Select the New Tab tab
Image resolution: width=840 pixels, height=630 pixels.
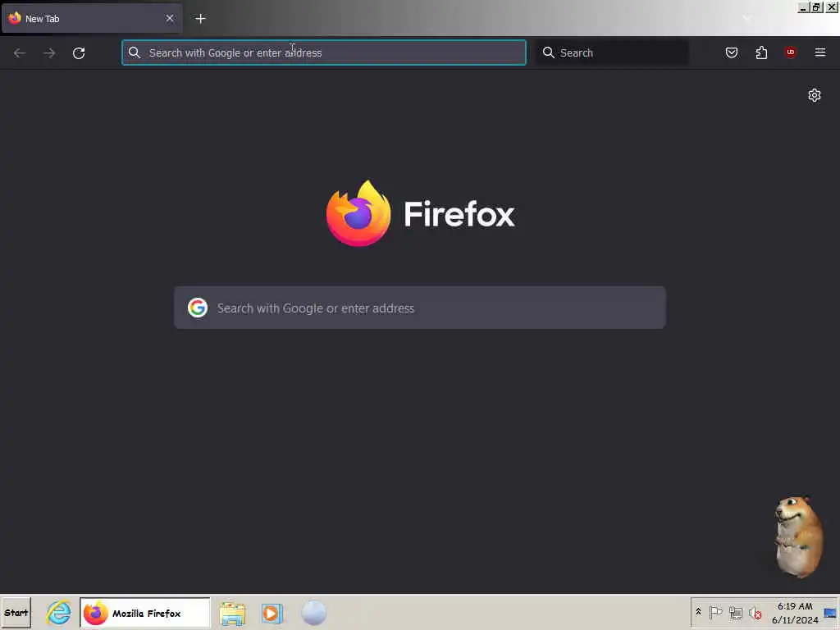[92, 19]
